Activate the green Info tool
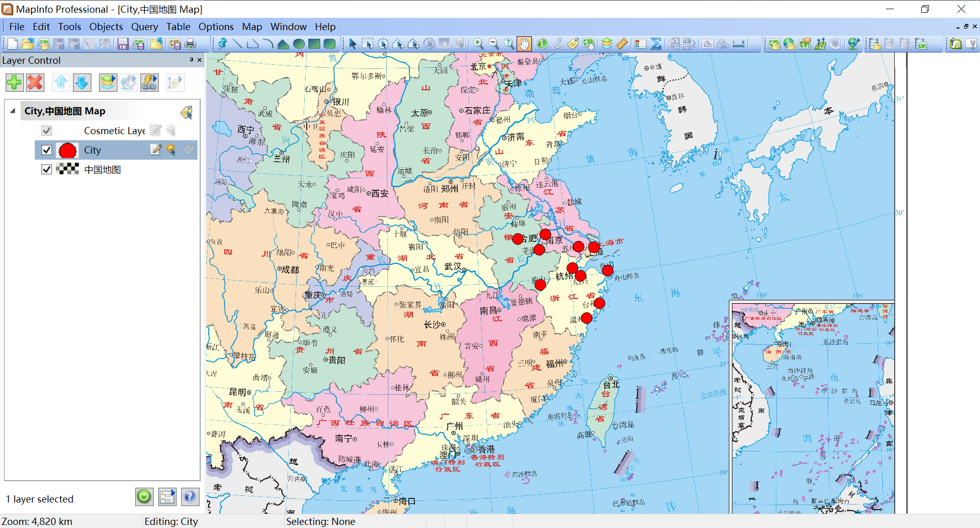Viewport: 980px width, 528px height. coord(542,44)
